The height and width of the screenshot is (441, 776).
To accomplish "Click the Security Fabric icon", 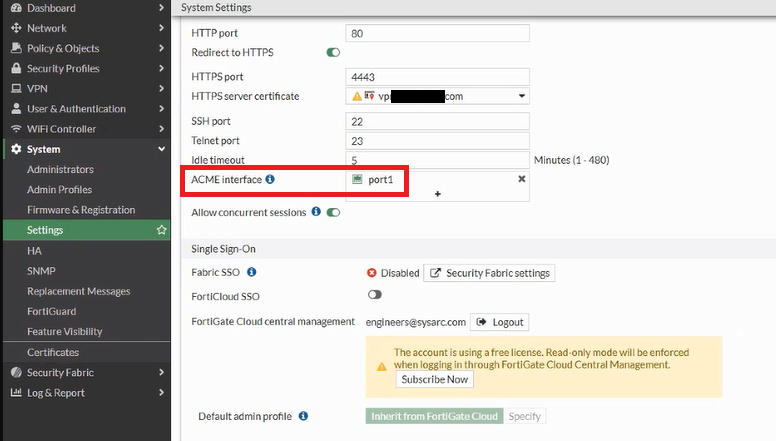I will (16, 372).
